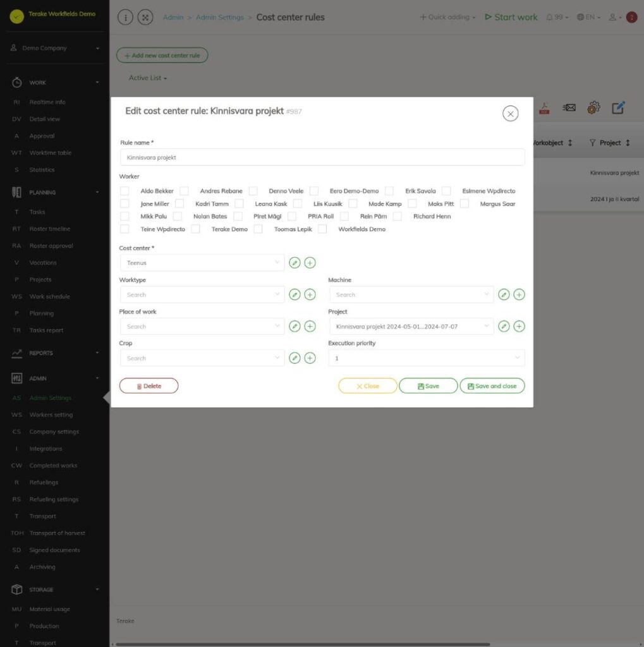Viewport: 644px width, 647px height.
Task: Check the Aldo Bekker worker checkbox
Action: (x=125, y=191)
